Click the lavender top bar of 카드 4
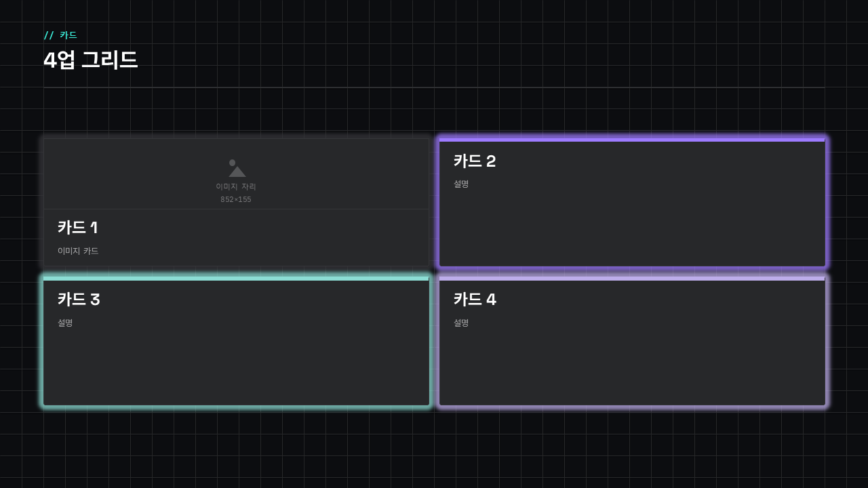868x488 pixels. click(x=632, y=279)
